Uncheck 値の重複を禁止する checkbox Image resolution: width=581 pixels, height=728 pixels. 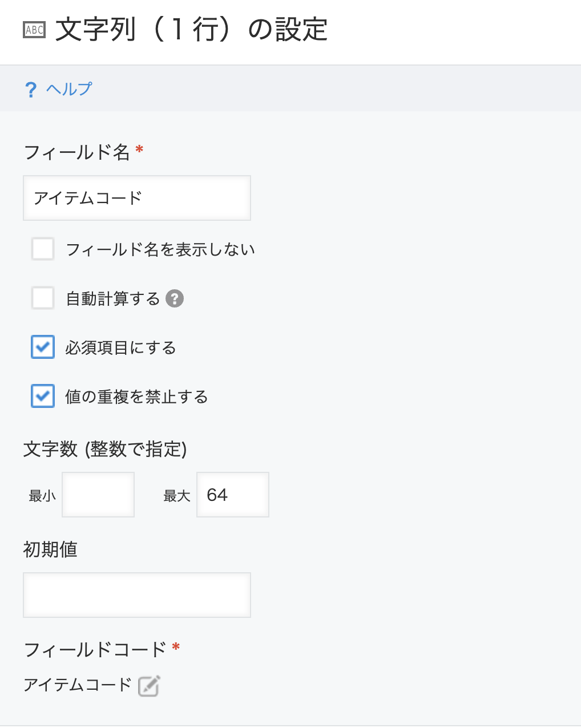pos(43,396)
